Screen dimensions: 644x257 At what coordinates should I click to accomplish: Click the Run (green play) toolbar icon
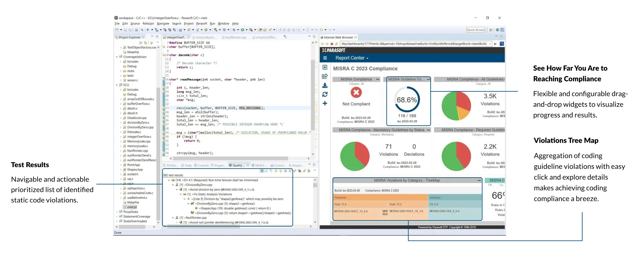[243, 30]
